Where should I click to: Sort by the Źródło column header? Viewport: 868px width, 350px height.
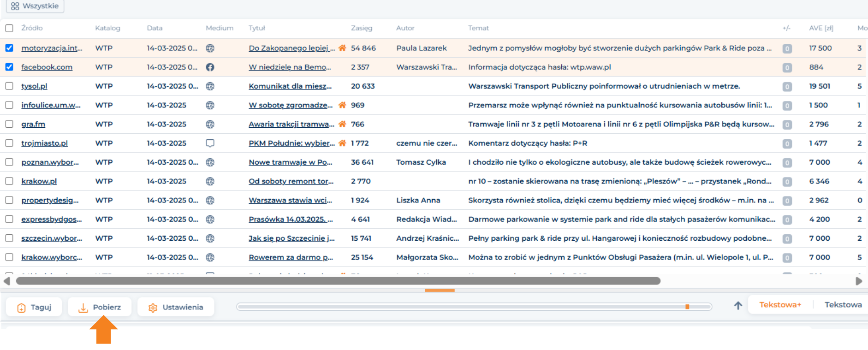[x=32, y=28]
